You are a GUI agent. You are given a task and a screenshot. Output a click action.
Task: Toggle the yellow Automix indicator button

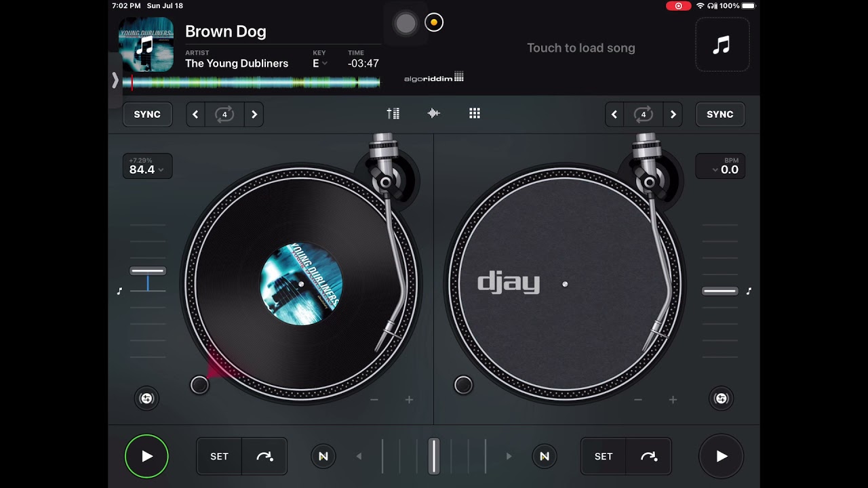[x=434, y=22]
